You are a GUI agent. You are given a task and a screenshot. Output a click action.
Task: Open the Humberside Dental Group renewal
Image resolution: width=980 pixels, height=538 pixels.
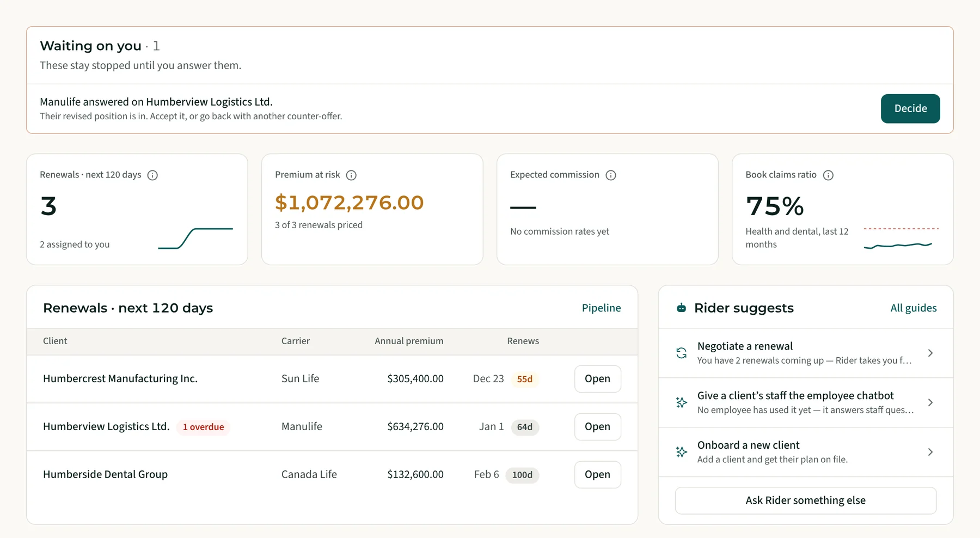(597, 475)
